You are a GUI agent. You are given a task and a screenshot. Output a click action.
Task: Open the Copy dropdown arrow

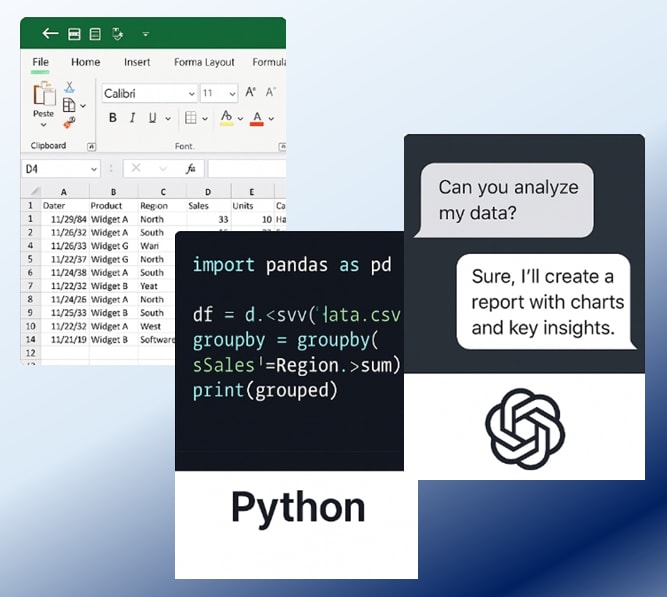coord(83,106)
